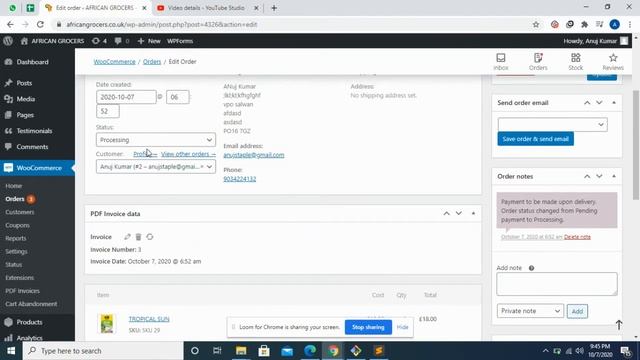640x360 pixels.
Task: Go to Orders breadcrumb link
Action: tap(152, 62)
